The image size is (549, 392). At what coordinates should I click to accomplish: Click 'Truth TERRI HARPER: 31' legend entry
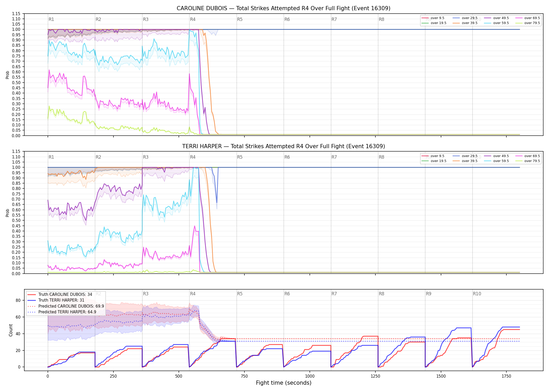(x=56, y=300)
